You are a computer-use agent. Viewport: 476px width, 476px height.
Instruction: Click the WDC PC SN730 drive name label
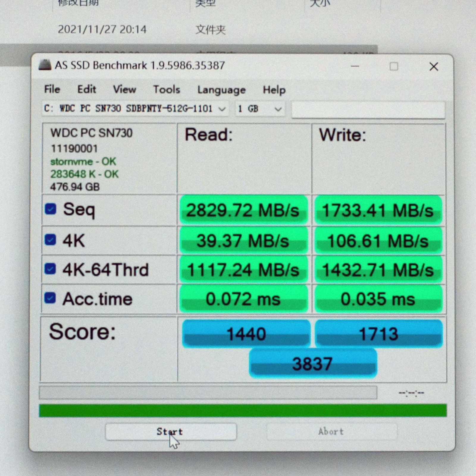coord(91,133)
